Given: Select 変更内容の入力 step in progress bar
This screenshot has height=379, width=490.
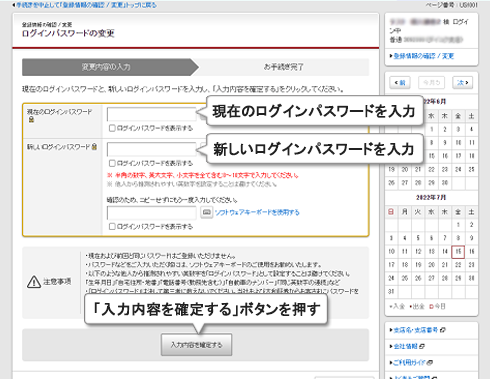Looking at the screenshot, I should pos(110,67).
